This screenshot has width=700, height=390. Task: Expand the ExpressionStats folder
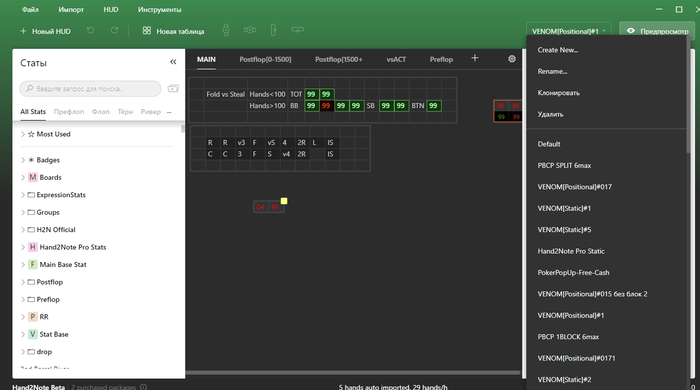point(23,195)
